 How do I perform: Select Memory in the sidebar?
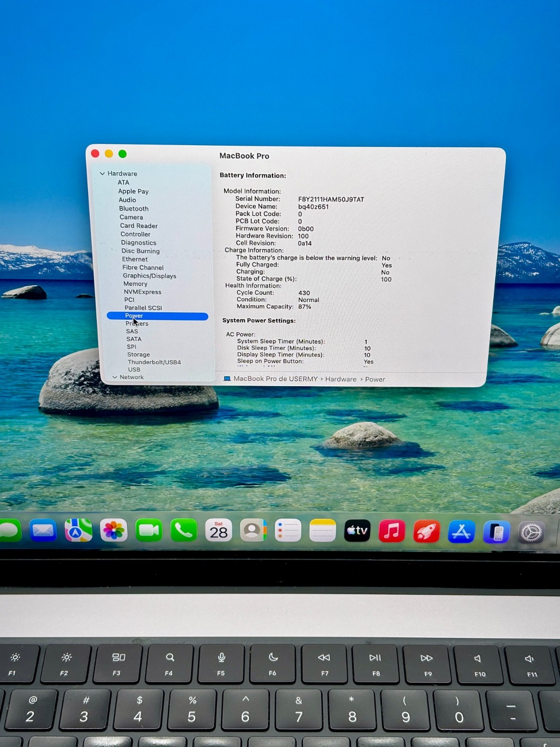pyautogui.click(x=135, y=284)
